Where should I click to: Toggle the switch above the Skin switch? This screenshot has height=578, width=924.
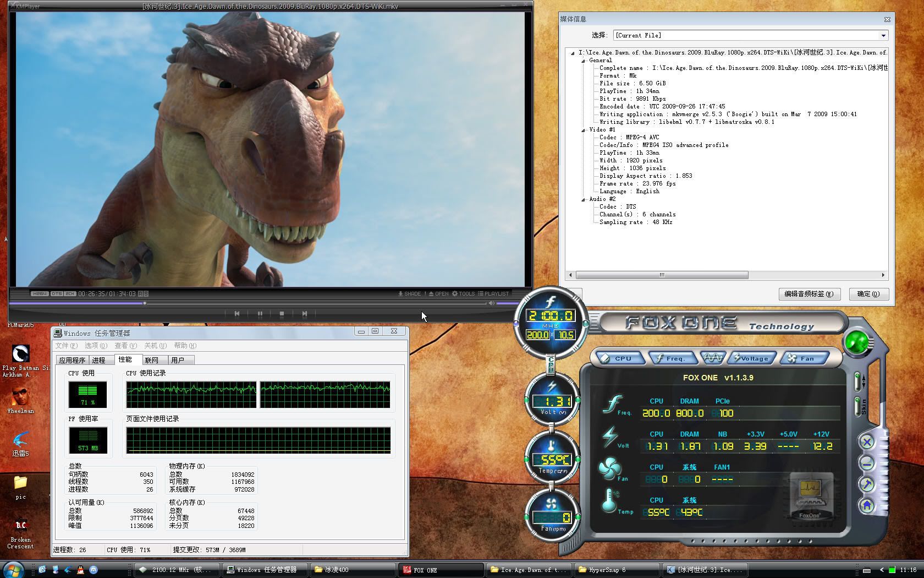pos(857,380)
